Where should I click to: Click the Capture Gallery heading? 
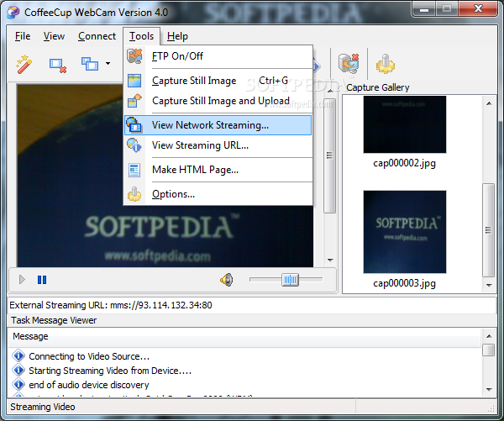pyautogui.click(x=378, y=87)
